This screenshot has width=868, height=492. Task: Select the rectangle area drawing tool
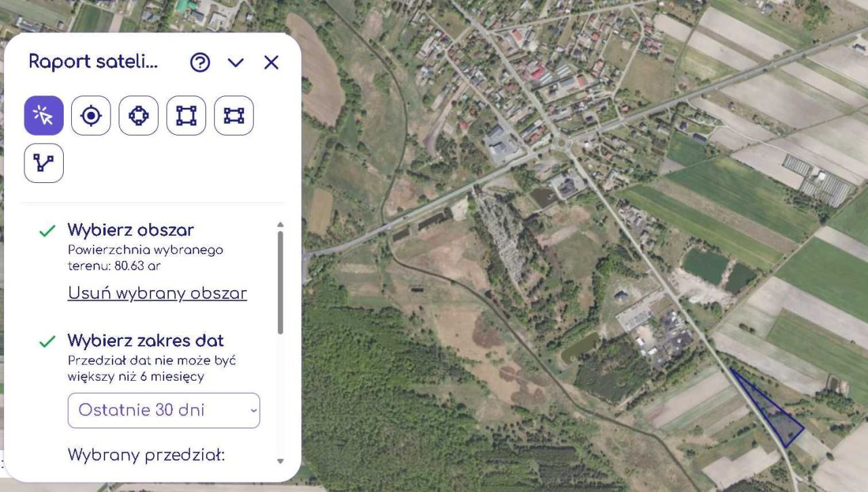click(234, 116)
